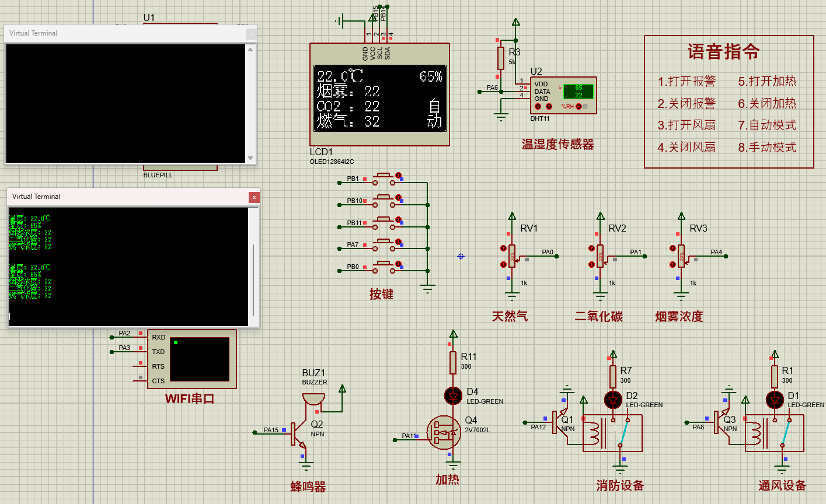Click the OLED12864I2C display LCD1

379,93
